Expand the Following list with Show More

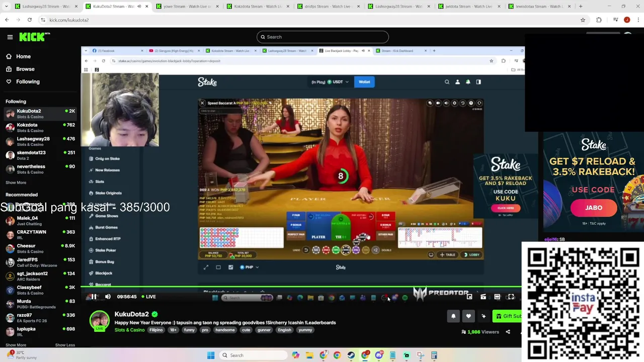pos(16,183)
